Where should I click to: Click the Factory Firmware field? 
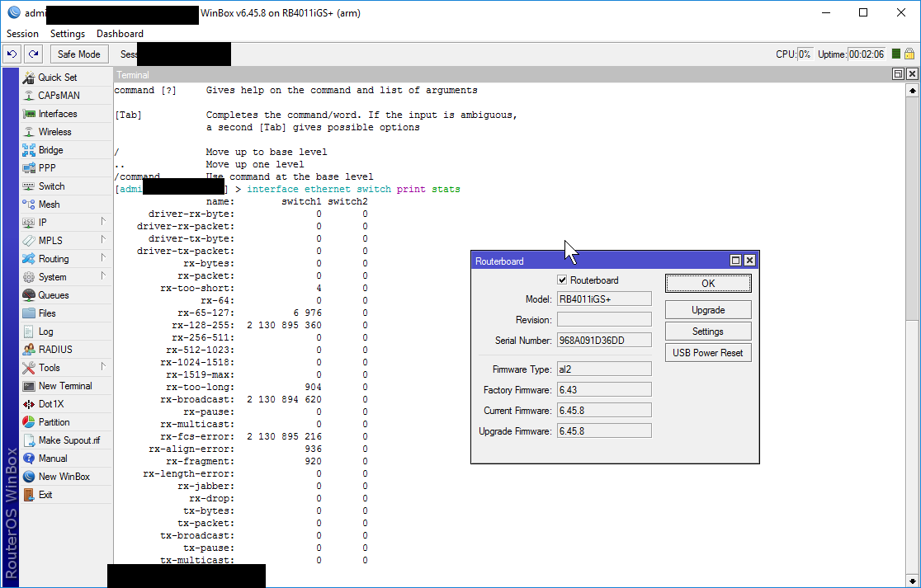coord(604,389)
